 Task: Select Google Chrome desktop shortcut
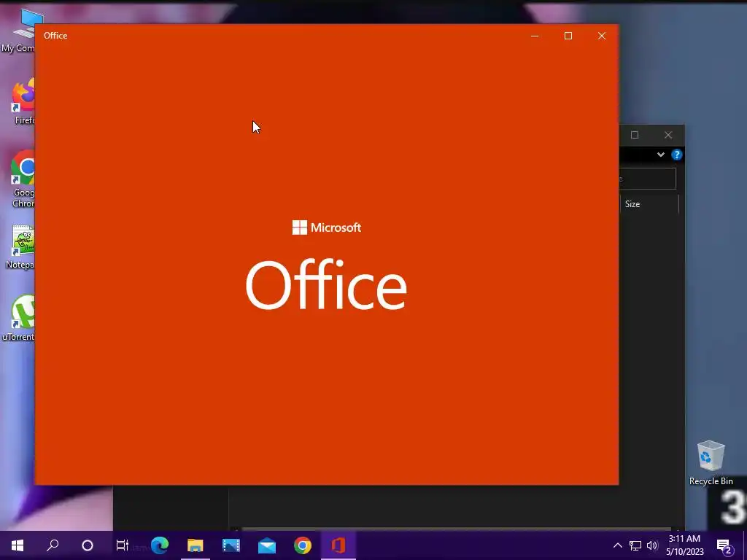click(x=23, y=179)
